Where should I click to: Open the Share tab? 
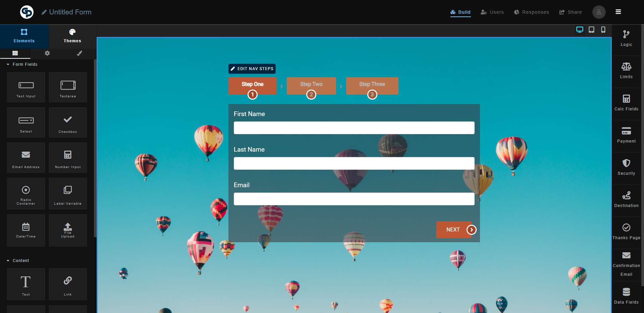pos(571,12)
